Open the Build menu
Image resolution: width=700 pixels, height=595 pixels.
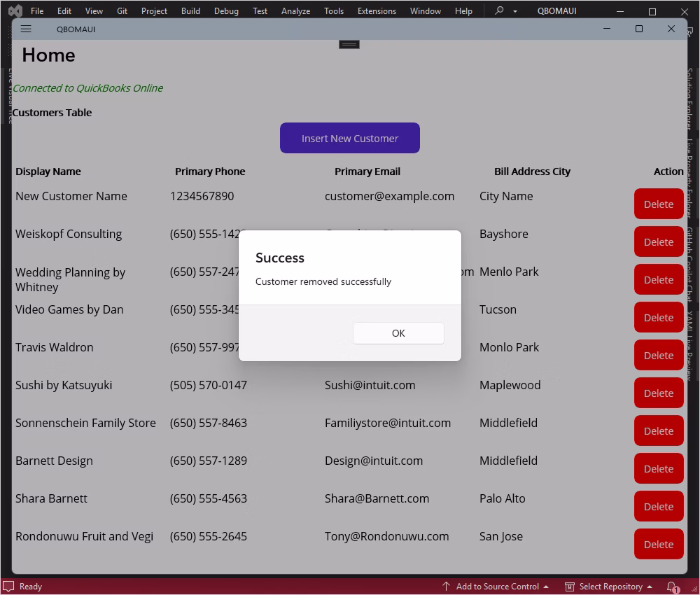coord(190,10)
